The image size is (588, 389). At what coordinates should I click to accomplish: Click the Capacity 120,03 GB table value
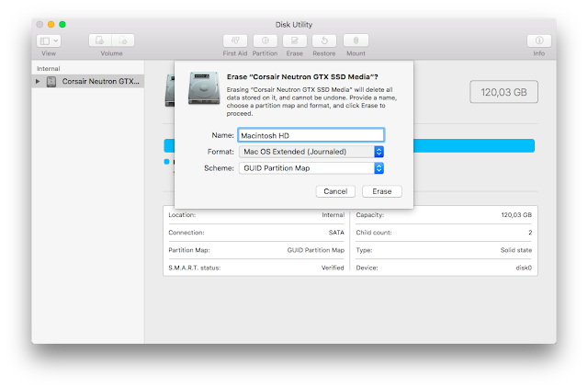516,215
